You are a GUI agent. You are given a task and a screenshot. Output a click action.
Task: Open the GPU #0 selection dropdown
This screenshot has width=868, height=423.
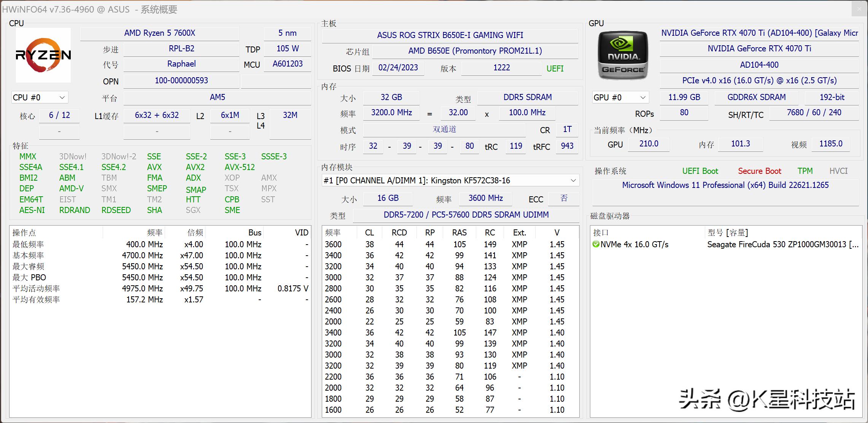coord(620,97)
